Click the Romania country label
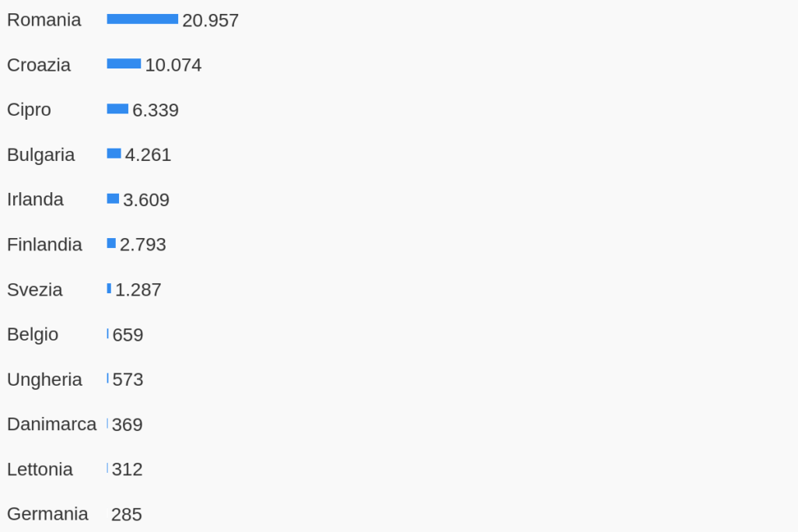Viewport: 798px width, 532px height. [x=44, y=20]
